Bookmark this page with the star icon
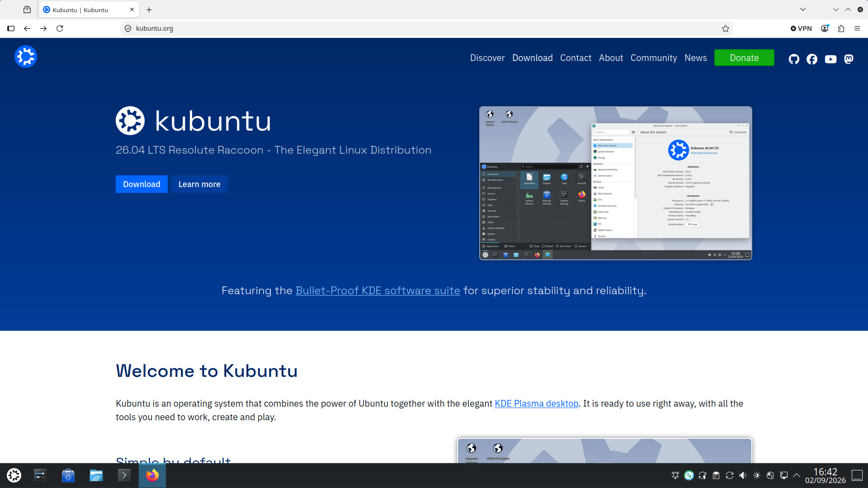Screen dimensions: 868x488 [726, 28]
